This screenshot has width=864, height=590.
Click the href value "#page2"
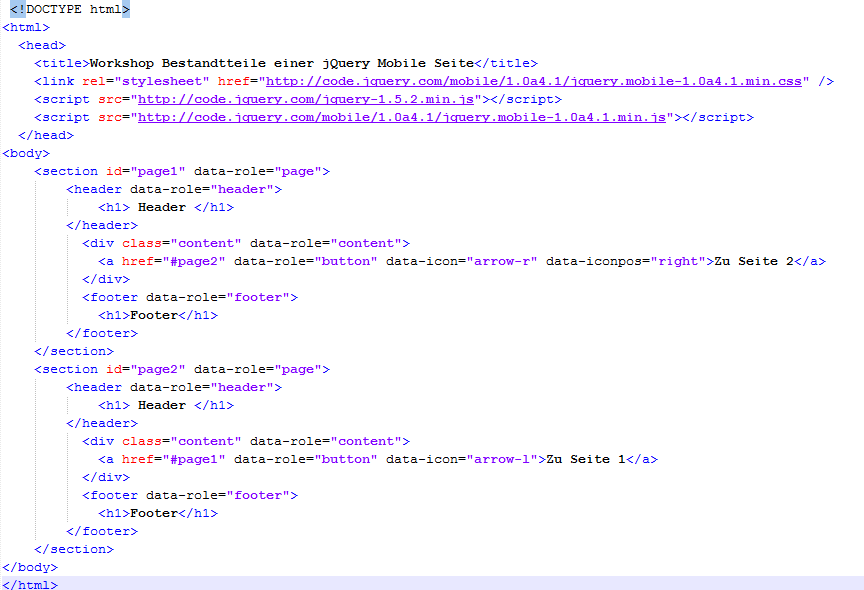194,261
